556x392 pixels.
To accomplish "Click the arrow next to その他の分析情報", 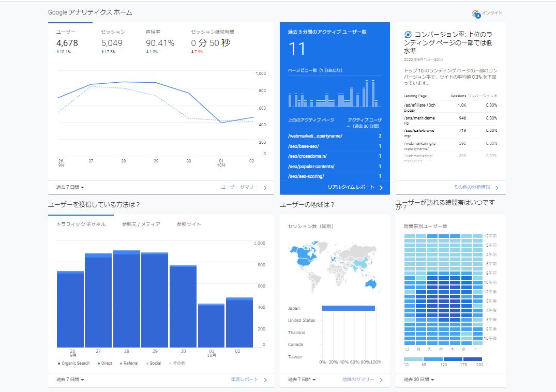I will (497, 188).
